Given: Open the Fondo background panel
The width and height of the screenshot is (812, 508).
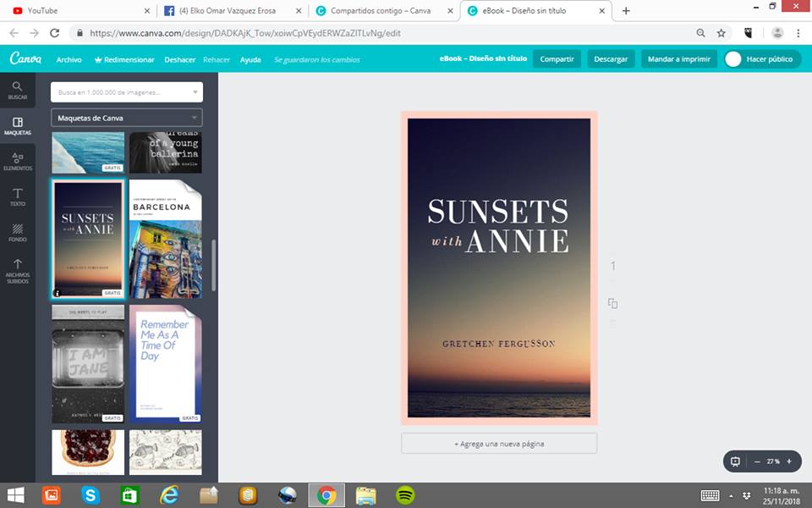Looking at the screenshot, I should 17,233.
